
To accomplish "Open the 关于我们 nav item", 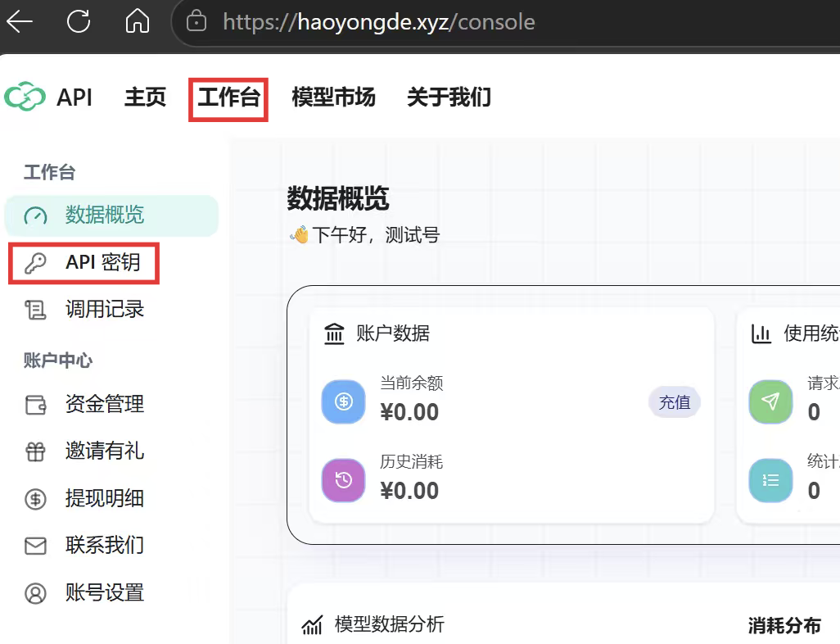I will (449, 98).
